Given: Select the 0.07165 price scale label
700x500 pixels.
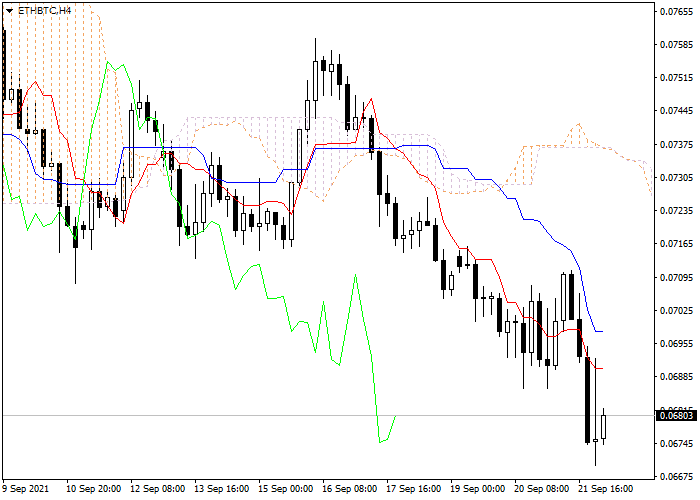Looking at the screenshot, I should (x=676, y=244).
